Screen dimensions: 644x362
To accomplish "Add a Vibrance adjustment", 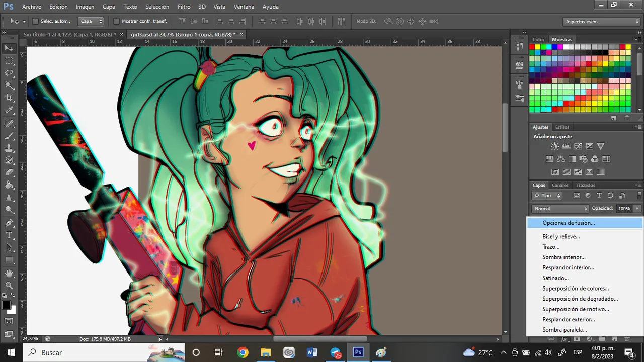I will point(600,146).
